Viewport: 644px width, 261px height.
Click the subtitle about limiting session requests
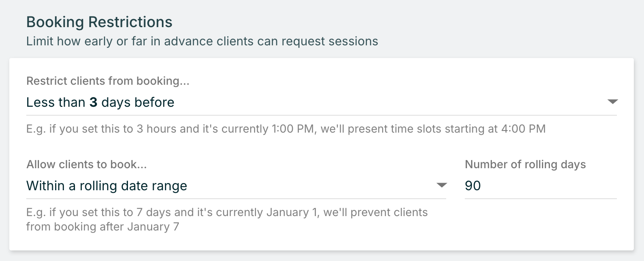coord(202,42)
